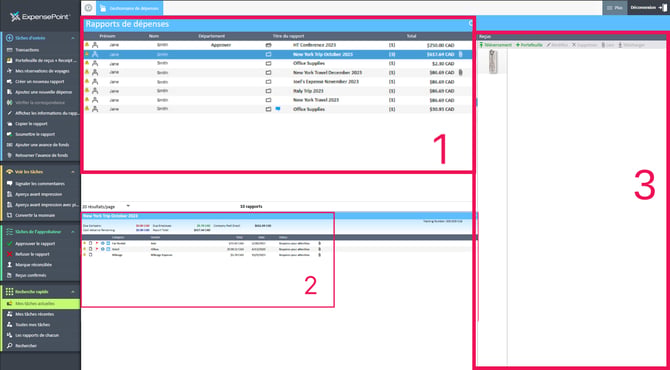Collapse the Tâches d'entrée section
Viewport: 670px width, 370px height.
[x=73, y=38]
